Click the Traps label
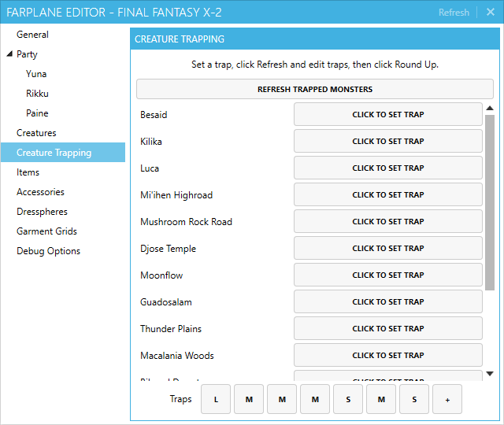 180,399
